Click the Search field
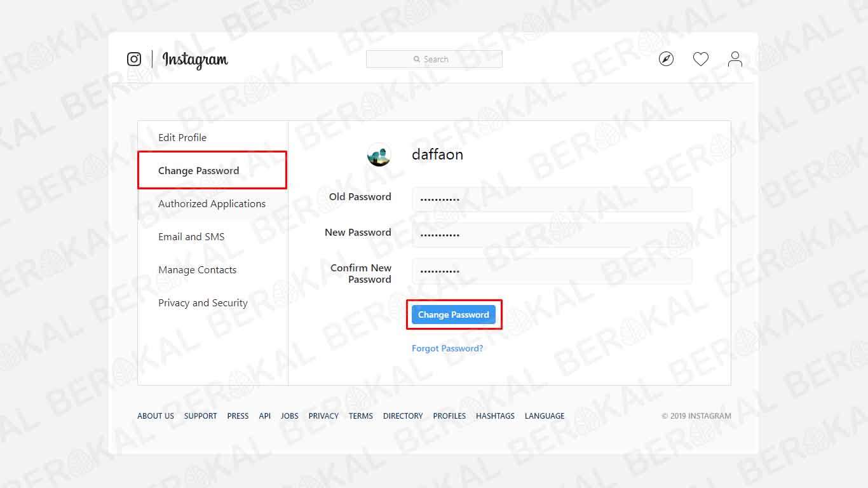Viewport: 868px width, 488px height. (x=434, y=59)
